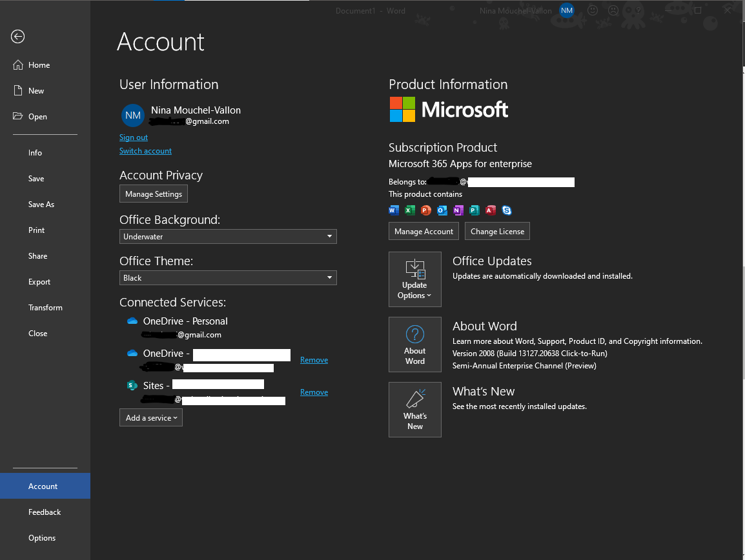The width and height of the screenshot is (745, 560).
Task: Click the Open folder icon in sidebar
Action: pos(17,116)
